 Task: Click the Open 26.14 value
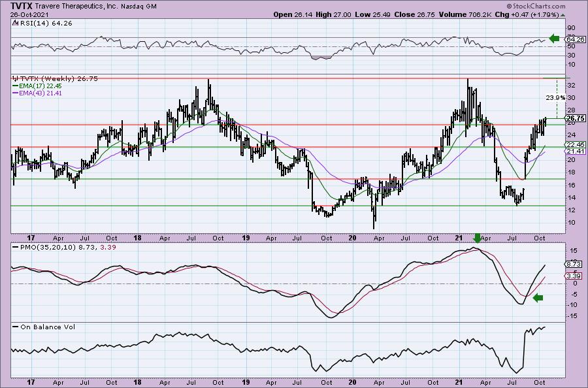[x=293, y=14]
